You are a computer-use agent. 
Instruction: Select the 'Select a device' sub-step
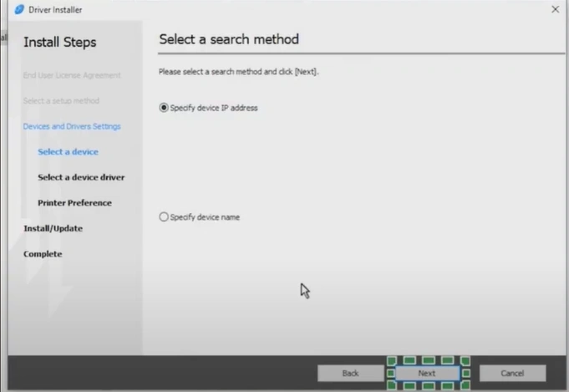tap(68, 152)
